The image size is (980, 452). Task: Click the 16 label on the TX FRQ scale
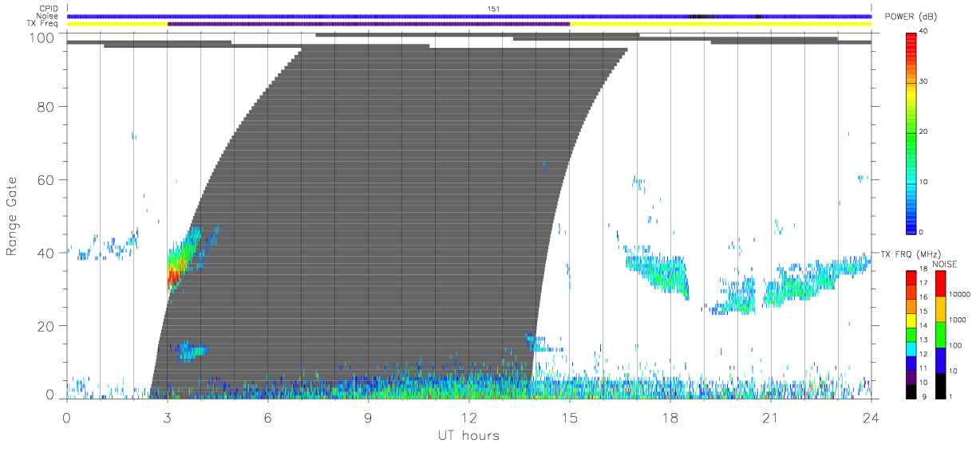point(924,297)
